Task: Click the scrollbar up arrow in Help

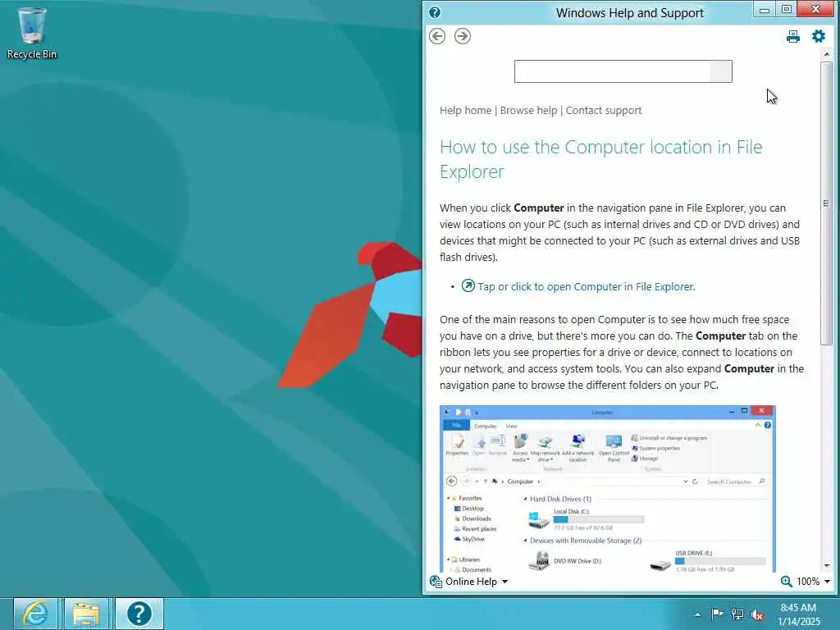Action: pos(827,55)
